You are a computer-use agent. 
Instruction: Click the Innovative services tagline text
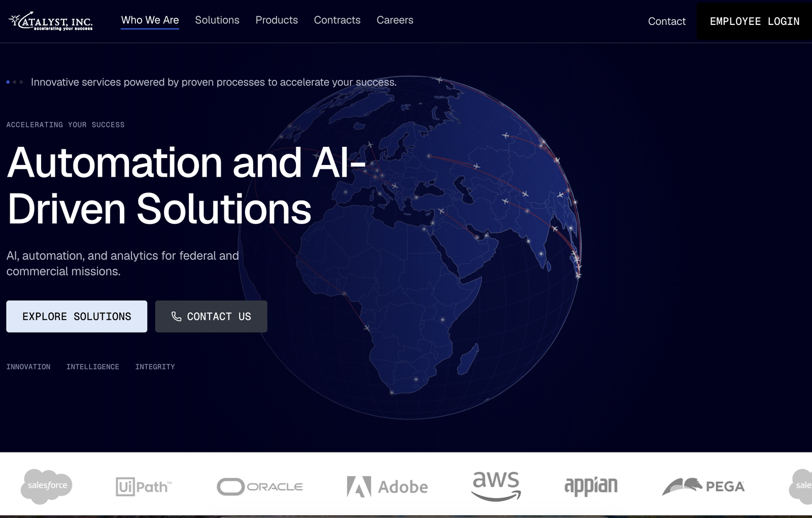(x=214, y=82)
